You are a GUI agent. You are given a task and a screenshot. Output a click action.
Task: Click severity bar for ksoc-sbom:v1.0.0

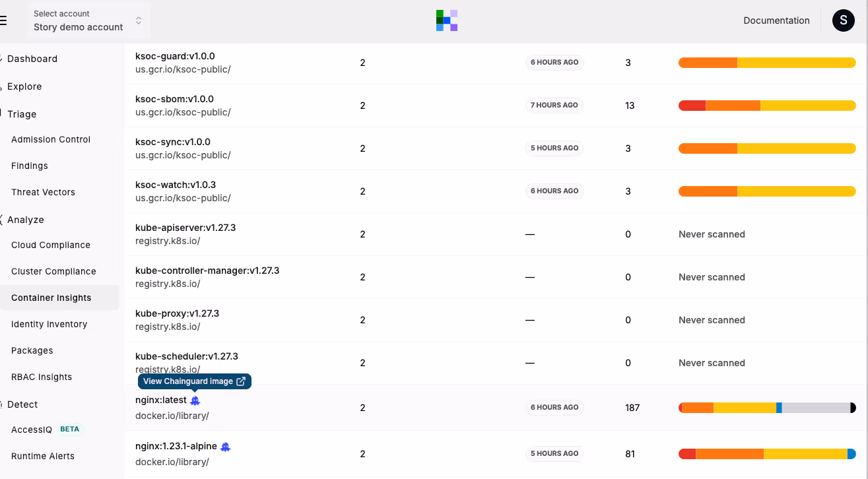pos(767,106)
